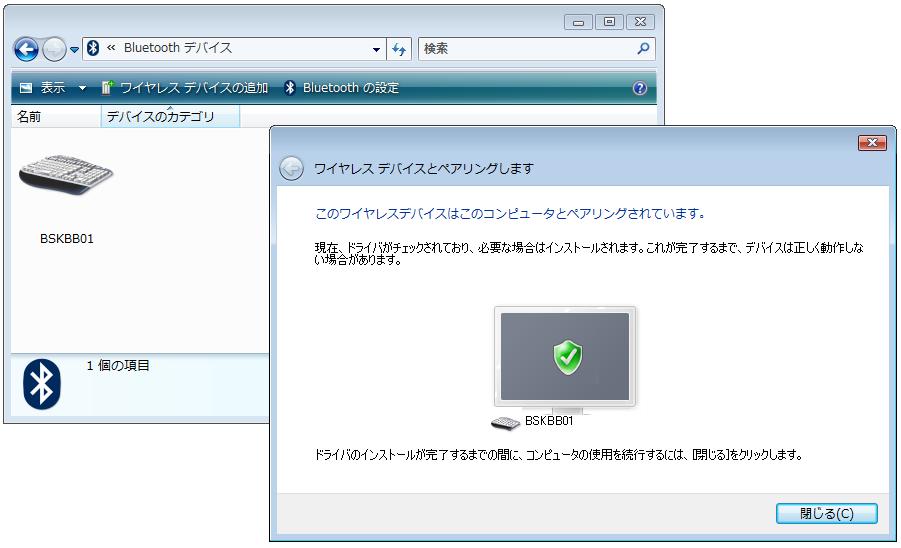Open the 表示 views menu
The image size is (901, 548).
click(x=43, y=88)
